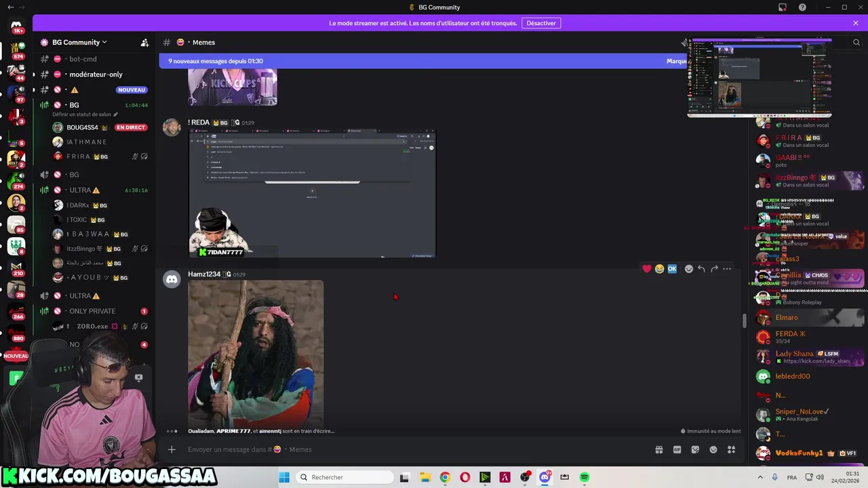868x488 pixels.
Task: Toggle the taskbar microphone icon
Action: click(775, 477)
